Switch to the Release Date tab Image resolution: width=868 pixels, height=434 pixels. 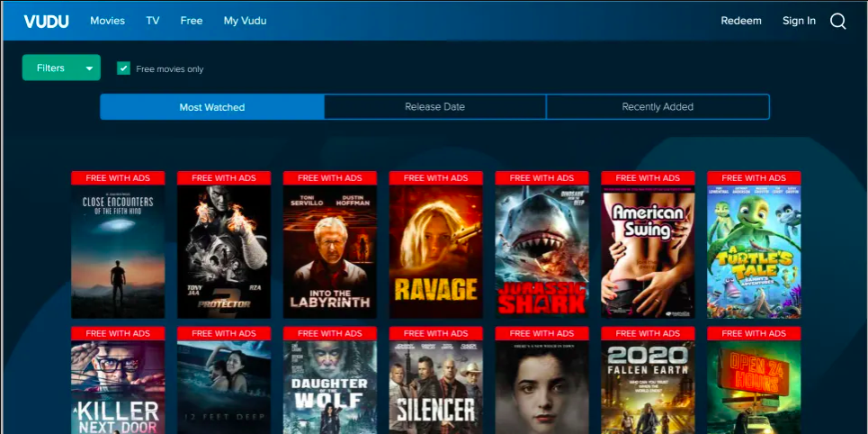(435, 107)
